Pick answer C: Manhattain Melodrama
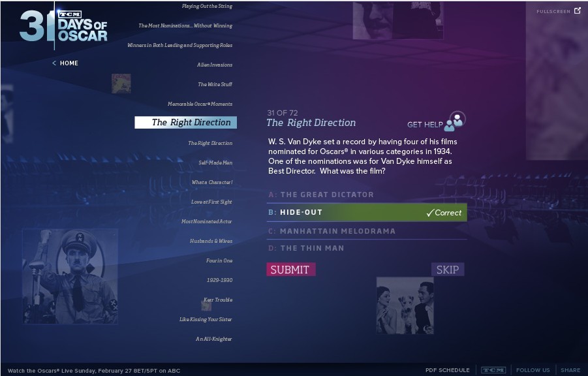This screenshot has width=588, height=376. pos(367,231)
